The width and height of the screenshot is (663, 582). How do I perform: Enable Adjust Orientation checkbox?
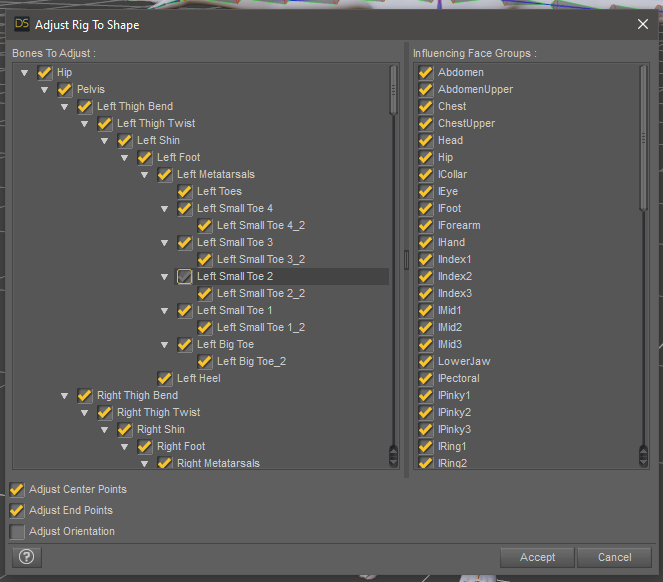click(17, 532)
